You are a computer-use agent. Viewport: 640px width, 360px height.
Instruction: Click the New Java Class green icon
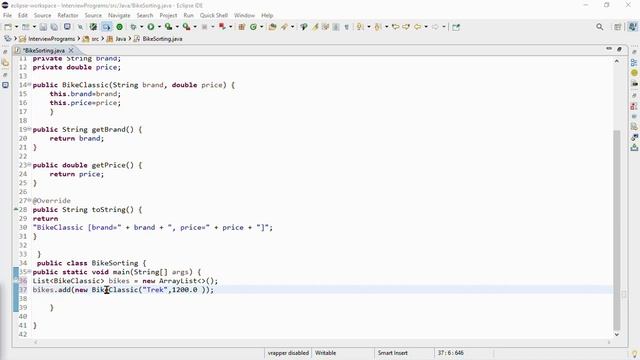pyautogui.click(x=253, y=27)
